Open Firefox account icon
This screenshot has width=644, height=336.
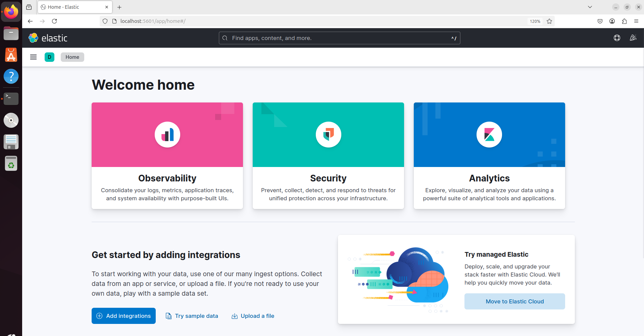click(x=612, y=21)
